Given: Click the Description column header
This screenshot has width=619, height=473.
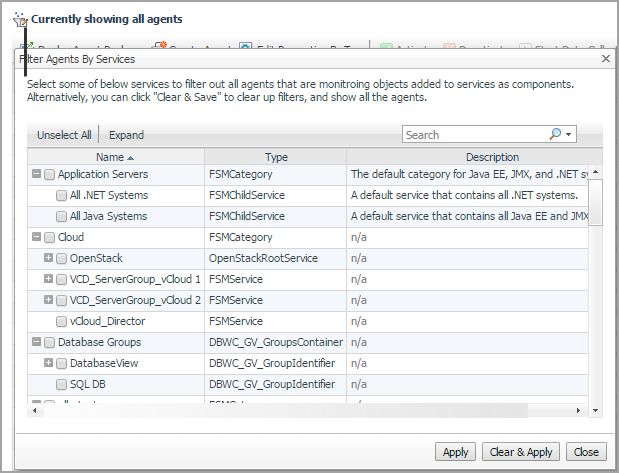Looking at the screenshot, I should pos(492,157).
